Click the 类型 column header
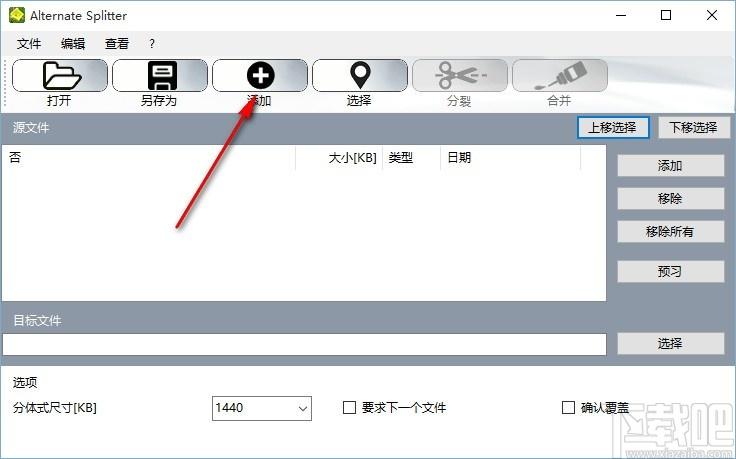Viewport: 736px width, 459px height. (411, 158)
